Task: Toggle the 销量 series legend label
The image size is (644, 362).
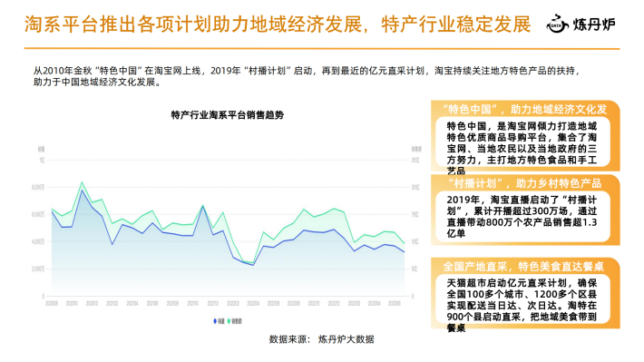Action: pos(221,321)
